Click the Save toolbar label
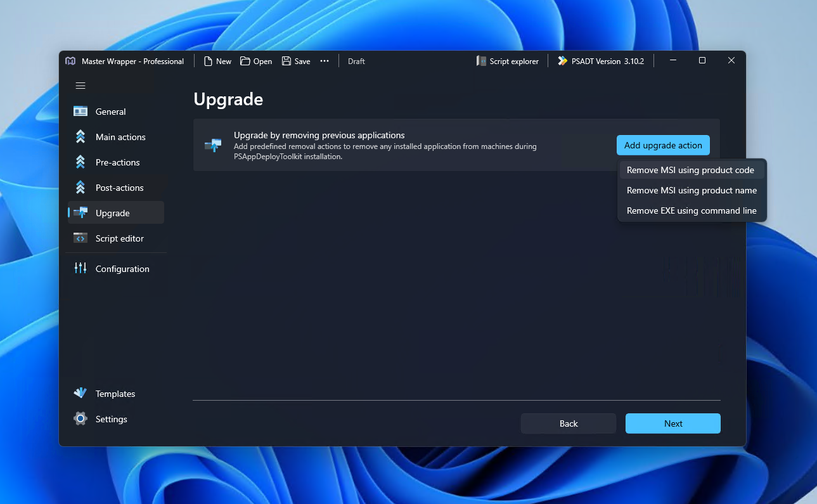817x504 pixels. point(302,61)
